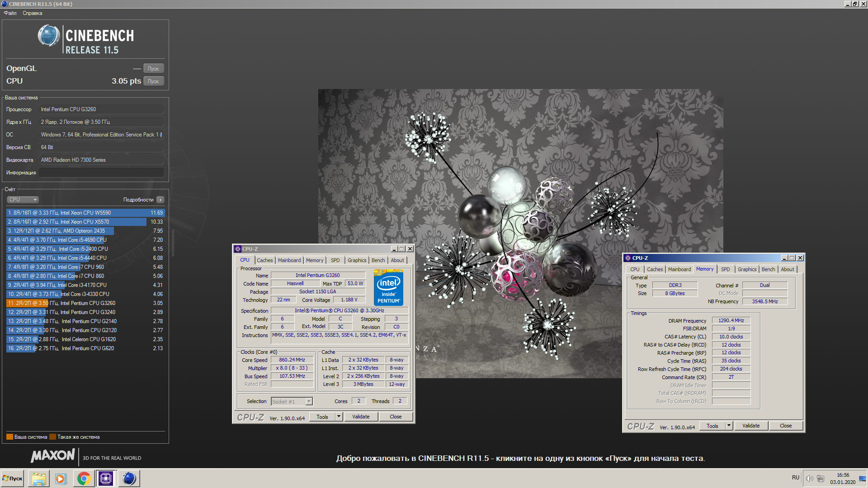This screenshot has height=488, width=868.
Task: Click Validate in left CPU-Z window
Action: click(x=361, y=417)
